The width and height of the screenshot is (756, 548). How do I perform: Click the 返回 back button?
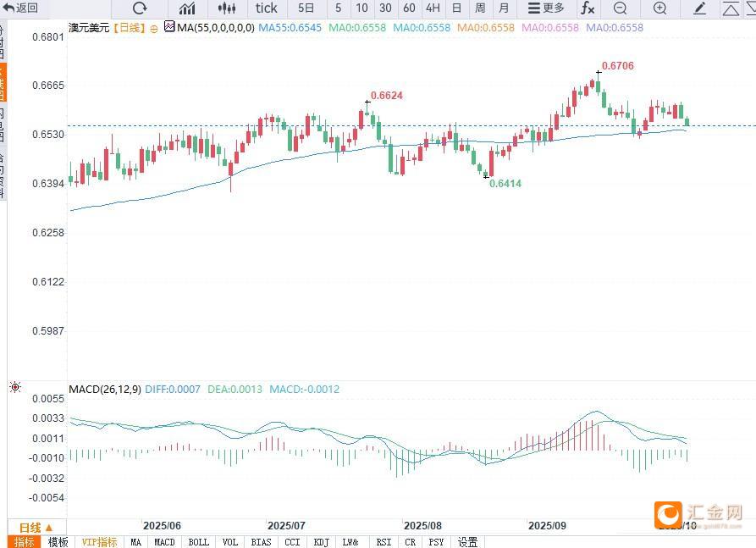[22, 8]
